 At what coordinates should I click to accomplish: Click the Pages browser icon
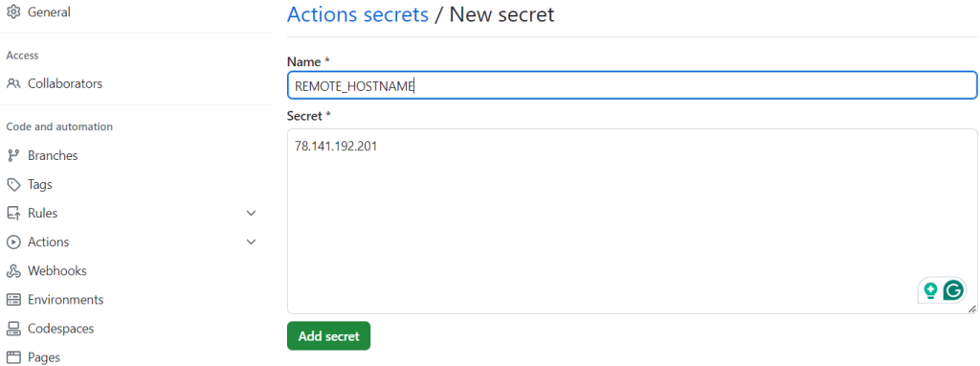[13, 357]
